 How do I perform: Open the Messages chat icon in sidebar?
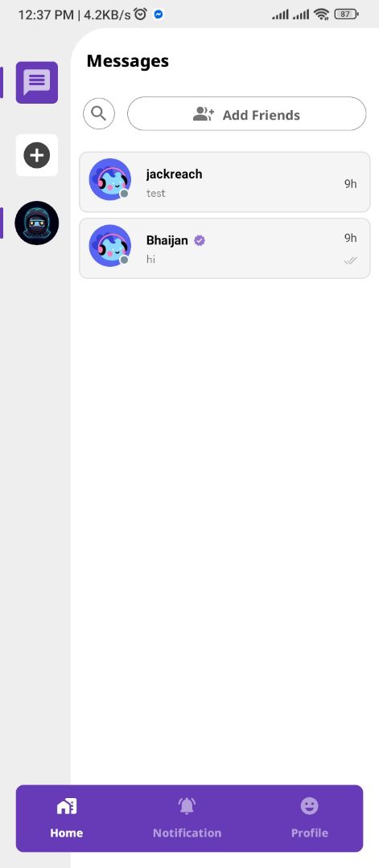[36, 83]
